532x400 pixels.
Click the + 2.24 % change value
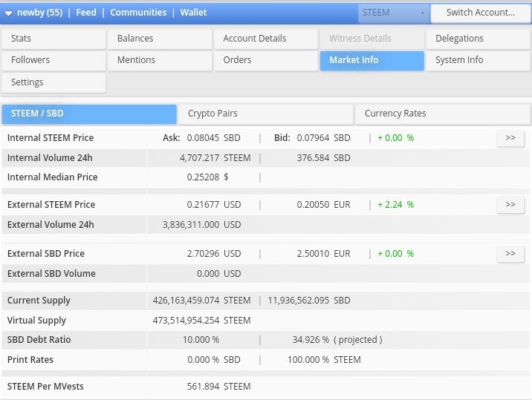(396, 205)
